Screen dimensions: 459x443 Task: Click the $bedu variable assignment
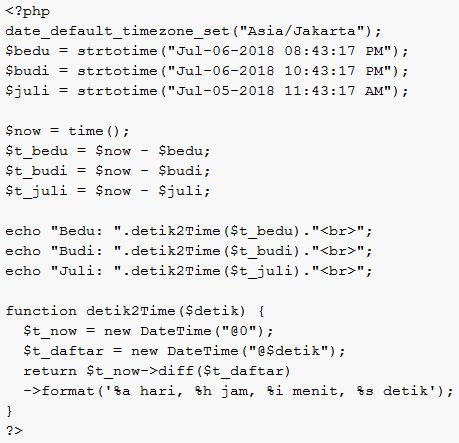[x=207, y=51]
